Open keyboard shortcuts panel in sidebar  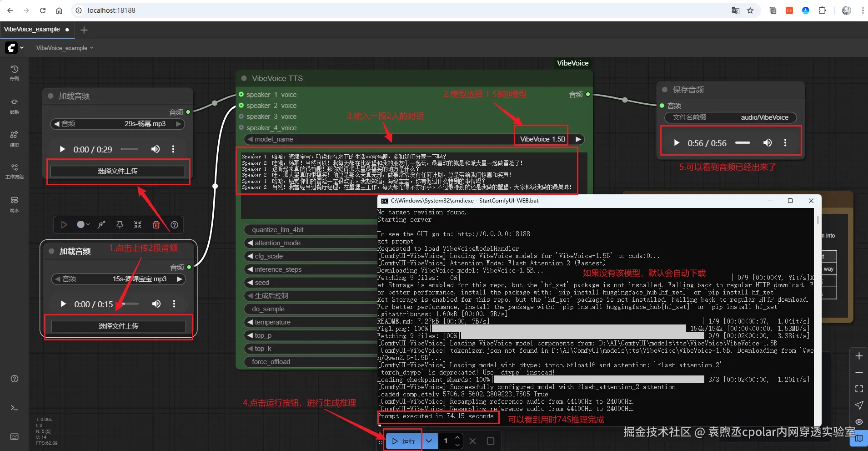pos(15,437)
